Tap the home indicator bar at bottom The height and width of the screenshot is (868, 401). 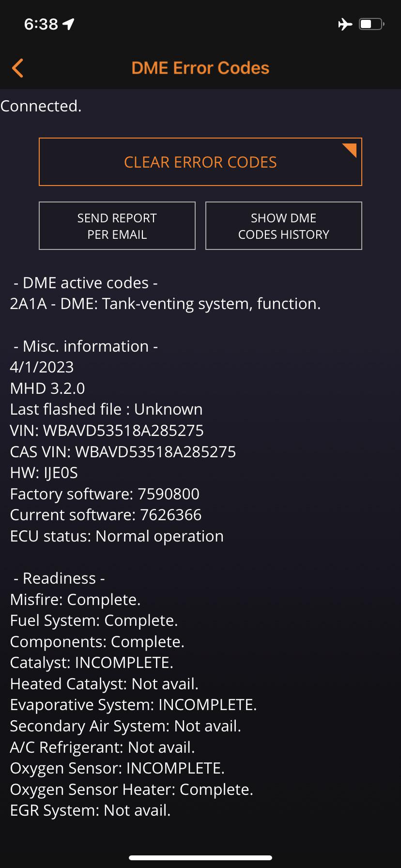(x=200, y=856)
